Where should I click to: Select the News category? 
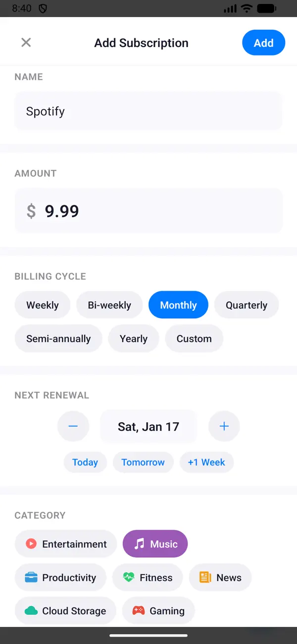[220, 577]
